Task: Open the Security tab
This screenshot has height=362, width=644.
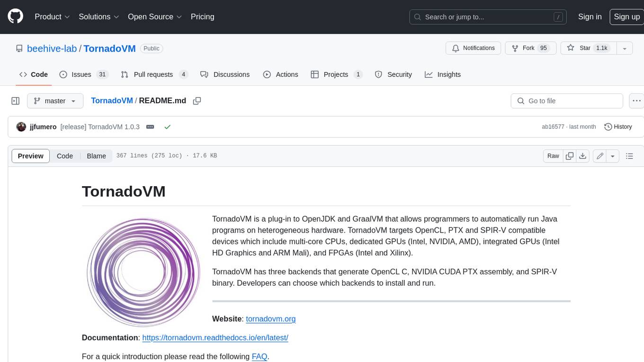Action: click(393, 74)
